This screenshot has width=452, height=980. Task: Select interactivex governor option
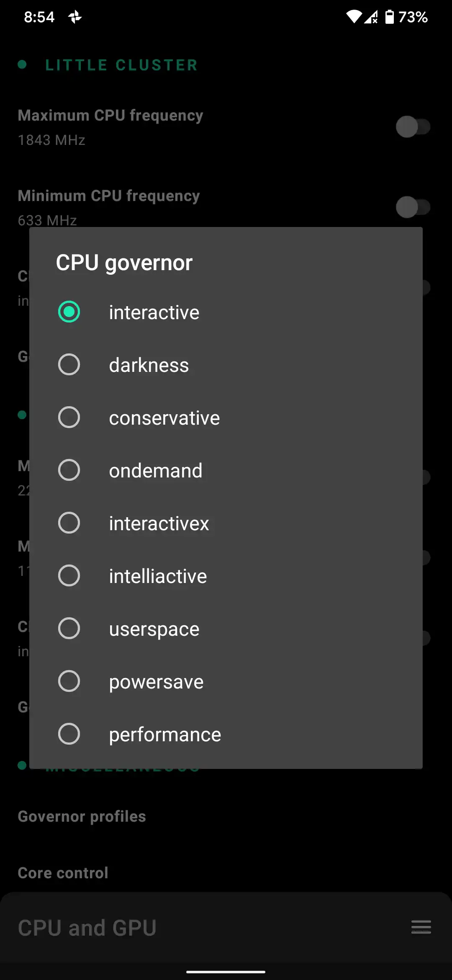pos(69,523)
